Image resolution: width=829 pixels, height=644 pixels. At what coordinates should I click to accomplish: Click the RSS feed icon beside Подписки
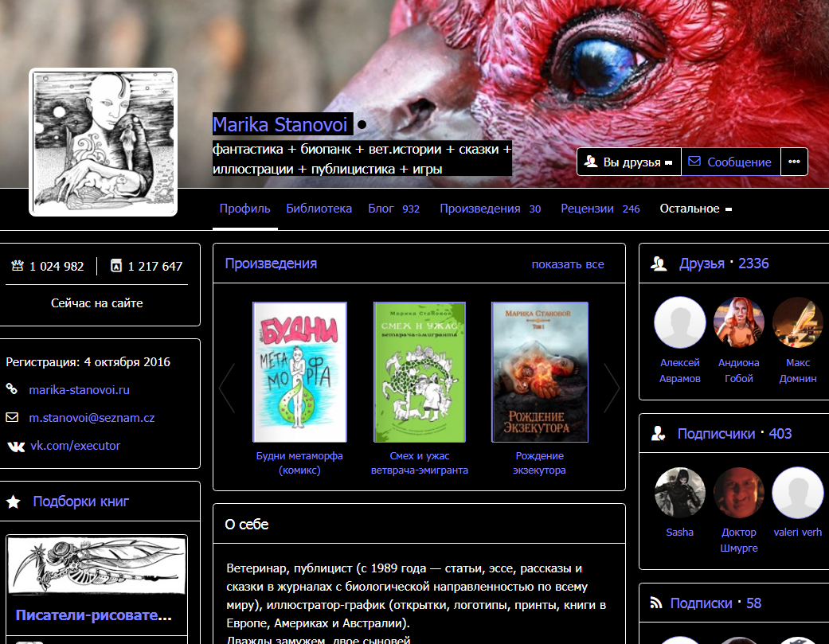pos(656,603)
